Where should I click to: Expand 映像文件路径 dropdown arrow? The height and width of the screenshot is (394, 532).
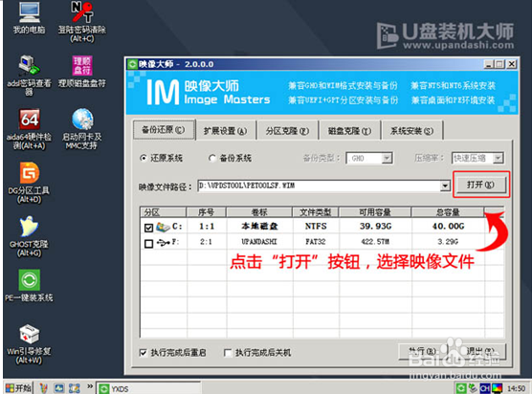click(x=445, y=186)
